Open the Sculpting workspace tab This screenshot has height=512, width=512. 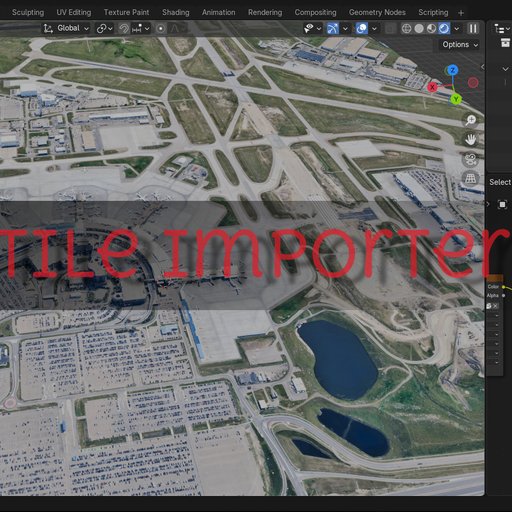(x=28, y=12)
